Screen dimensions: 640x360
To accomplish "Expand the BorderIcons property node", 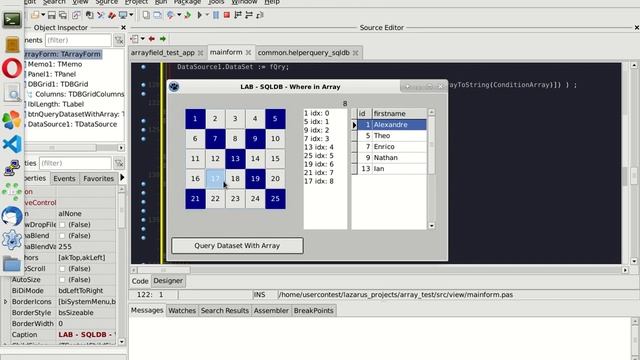I will coord(5,302).
